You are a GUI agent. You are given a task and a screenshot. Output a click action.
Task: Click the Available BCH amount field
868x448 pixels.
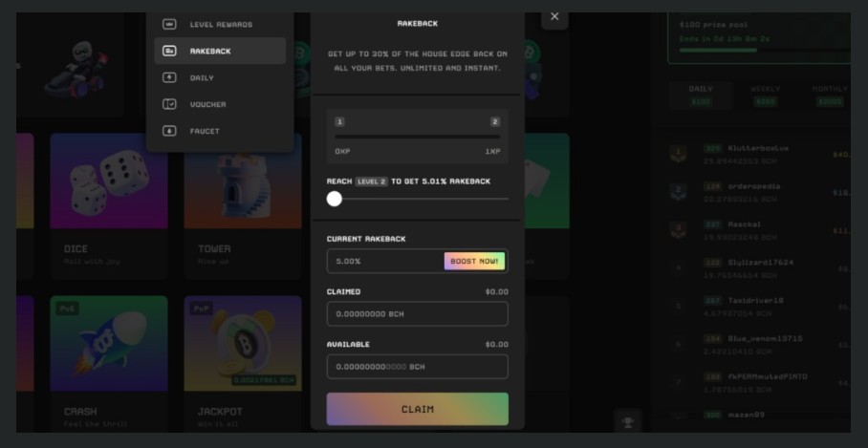point(417,367)
